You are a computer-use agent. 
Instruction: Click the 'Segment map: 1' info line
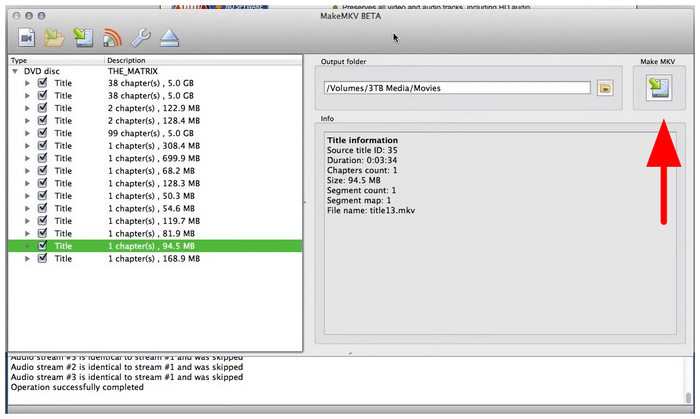tap(358, 200)
